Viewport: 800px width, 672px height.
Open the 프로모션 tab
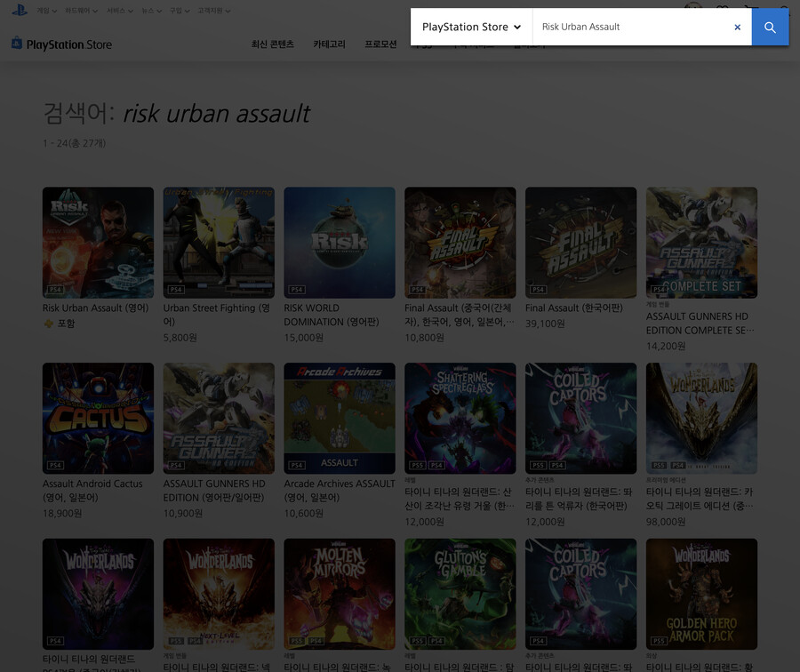tap(380, 44)
